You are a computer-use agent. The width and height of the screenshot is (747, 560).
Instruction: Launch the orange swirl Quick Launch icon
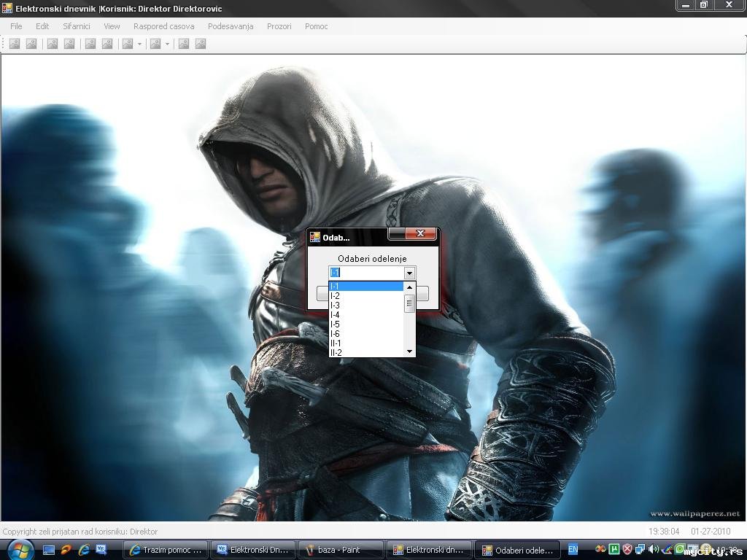[x=66, y=550]
